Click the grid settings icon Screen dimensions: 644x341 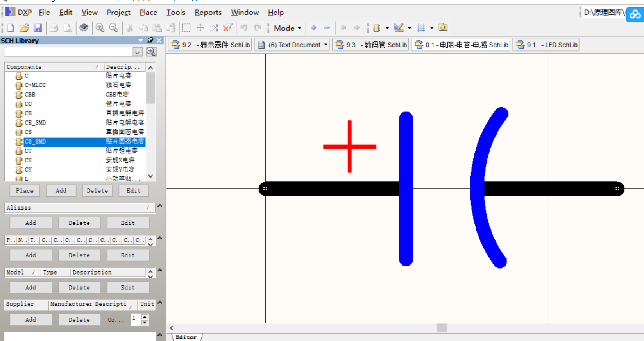click(421, 28)
